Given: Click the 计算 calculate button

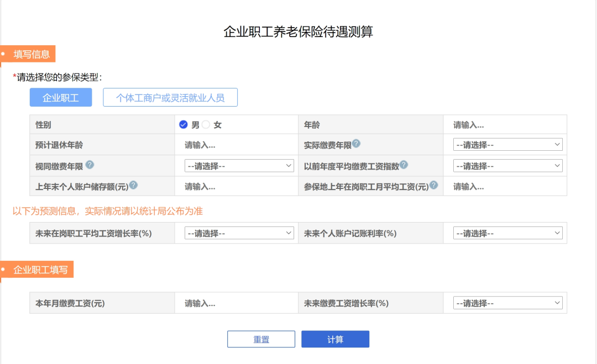Looking at the screenshot, I should click(x=335, y=339).
